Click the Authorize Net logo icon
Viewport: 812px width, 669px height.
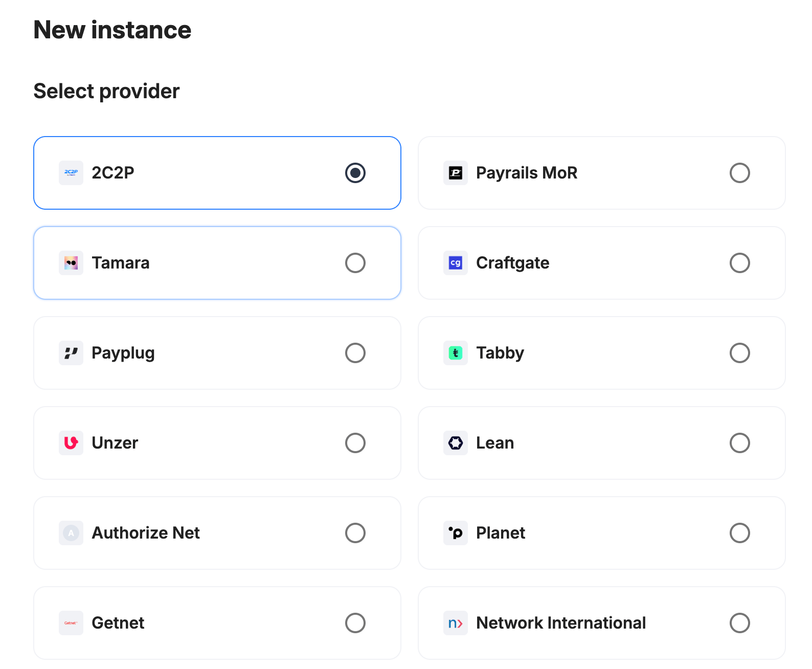pyautogui.click(x=71, y=533)
